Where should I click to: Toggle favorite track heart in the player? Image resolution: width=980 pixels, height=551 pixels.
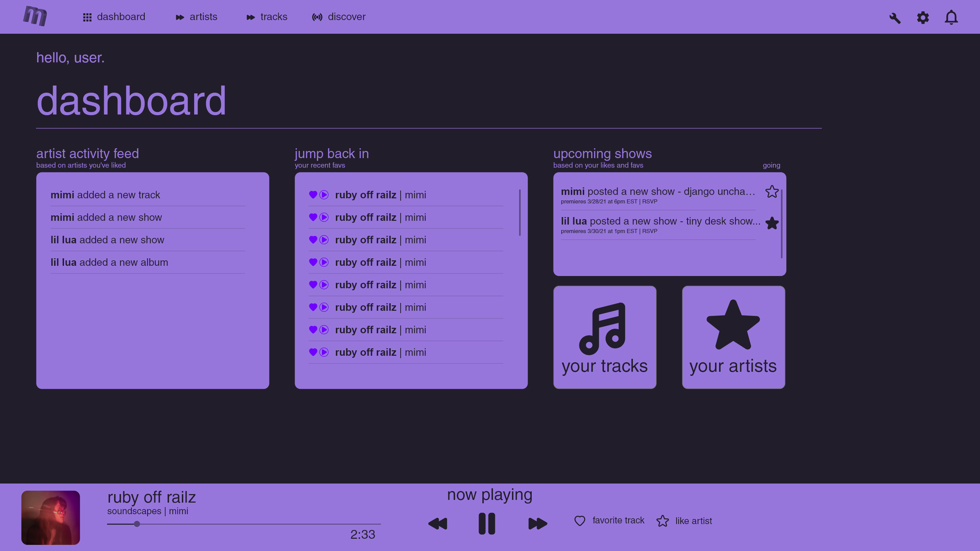point(579,521)
